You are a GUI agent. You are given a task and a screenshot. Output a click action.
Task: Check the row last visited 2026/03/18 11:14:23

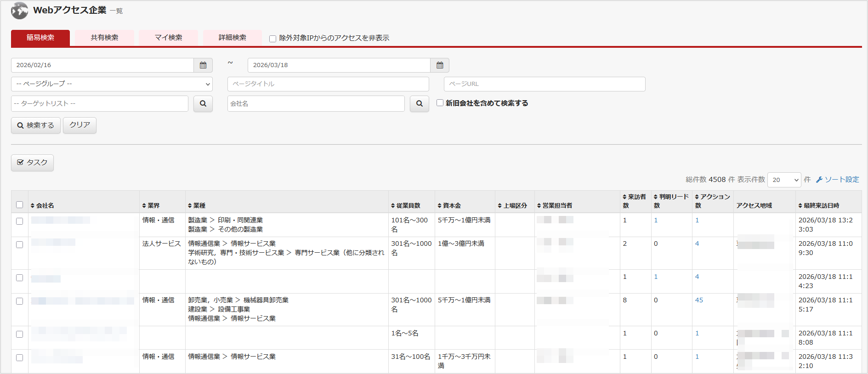[19, 278]
